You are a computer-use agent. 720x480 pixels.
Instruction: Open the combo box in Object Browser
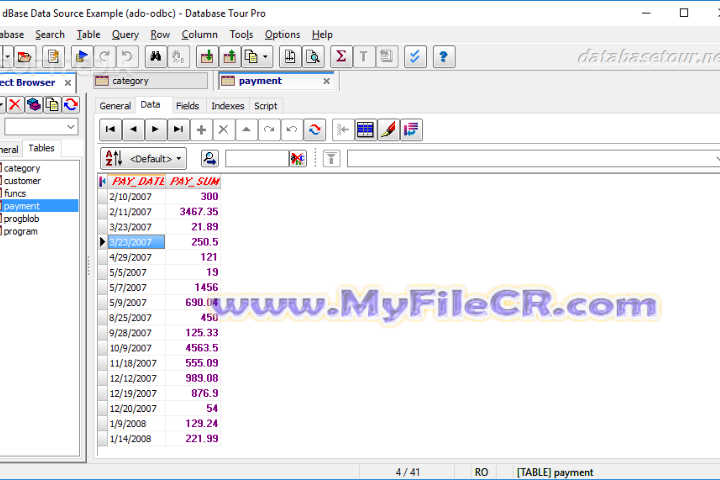(x=41, y=126)
